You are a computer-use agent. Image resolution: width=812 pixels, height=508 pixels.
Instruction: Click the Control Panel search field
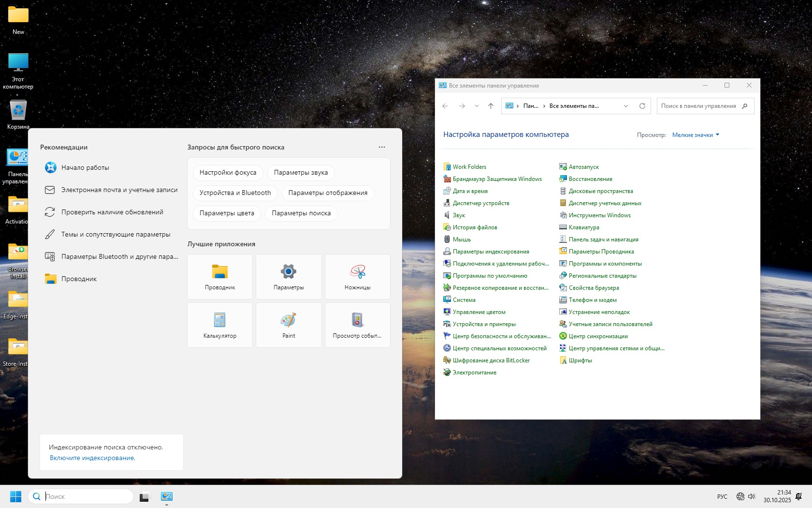(x=698, y=106)
